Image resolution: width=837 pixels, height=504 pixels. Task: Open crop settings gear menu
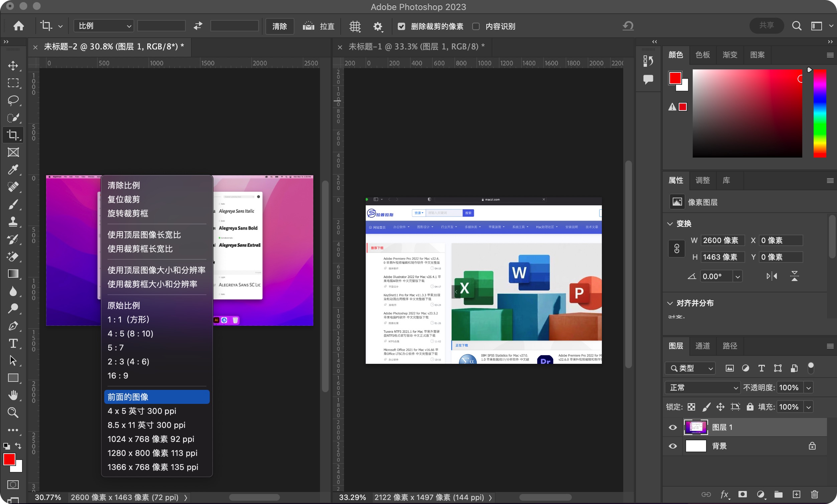click(378, 26)
